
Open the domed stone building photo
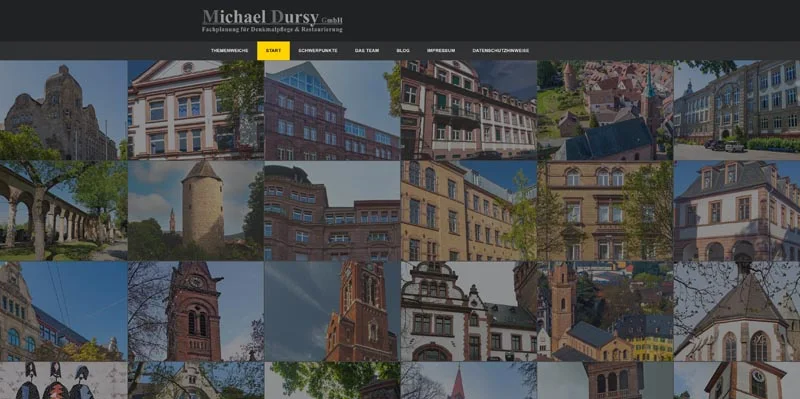(63, 110)
